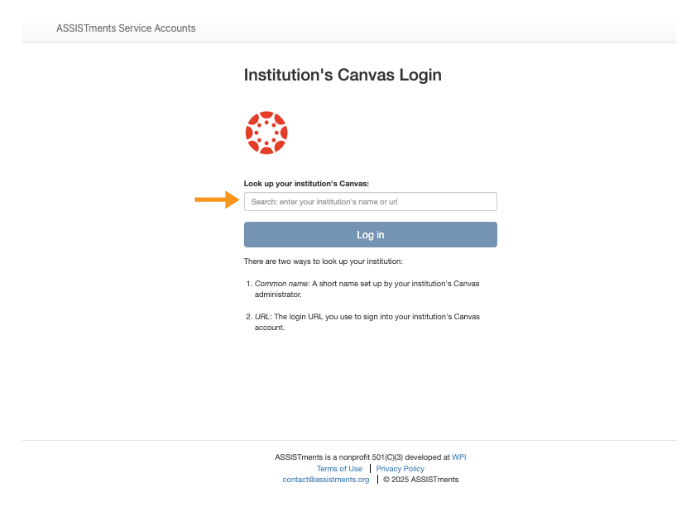Follow the WPI link in footer

(459, 457)
